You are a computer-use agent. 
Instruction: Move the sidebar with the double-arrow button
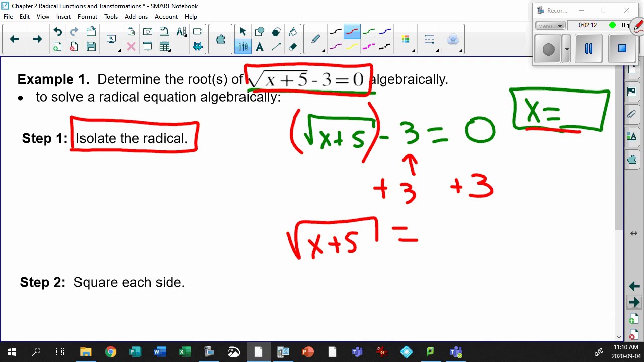(x=634, y=233)
